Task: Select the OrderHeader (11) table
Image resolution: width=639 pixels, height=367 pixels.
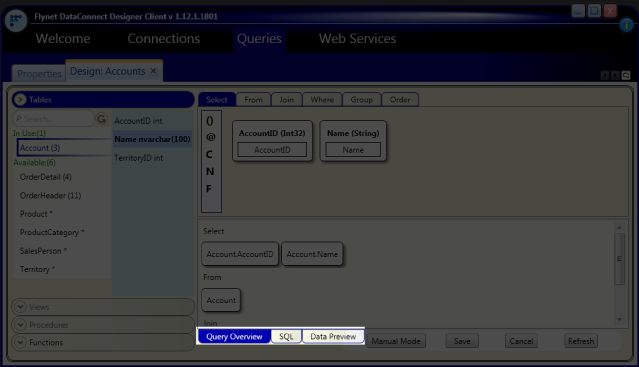Action: pyautogui.click(x=51, y=196)
